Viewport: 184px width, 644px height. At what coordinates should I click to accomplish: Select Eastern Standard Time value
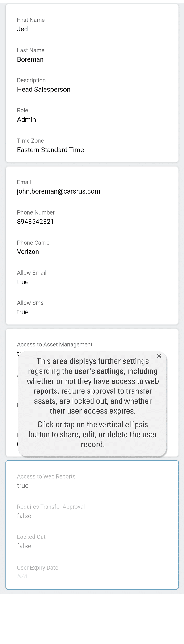pos(50,150)
